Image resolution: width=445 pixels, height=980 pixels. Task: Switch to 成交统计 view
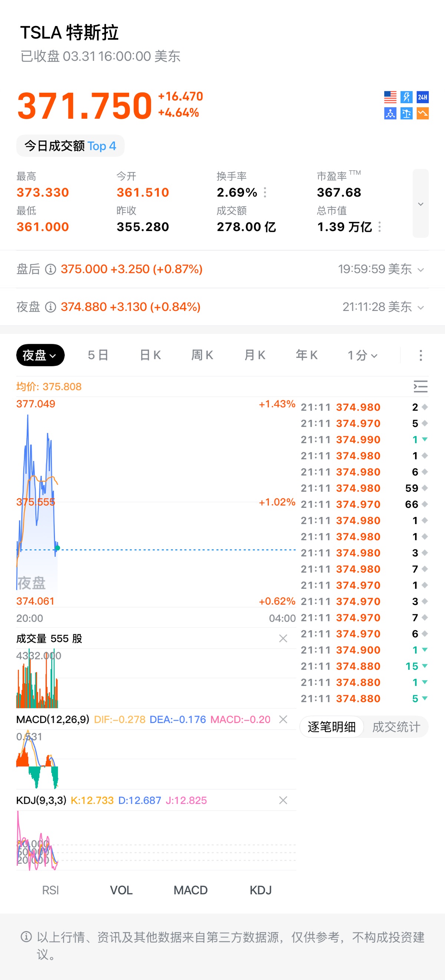coord(396,727)
